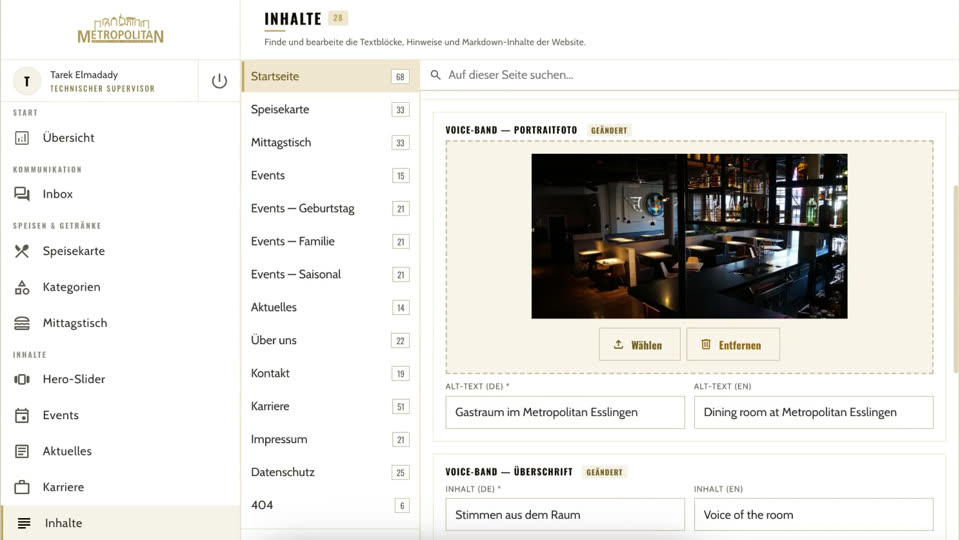Image resolution: width=960 pixels, height=540 pixels.
Task: Open Mittagstisch in the left sidebar
Action: 121,323
